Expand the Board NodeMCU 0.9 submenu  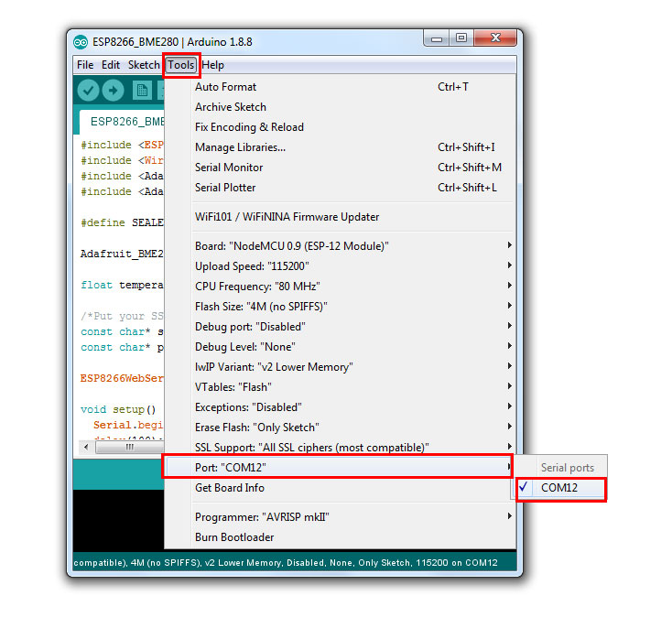click(x=340, y=245)
